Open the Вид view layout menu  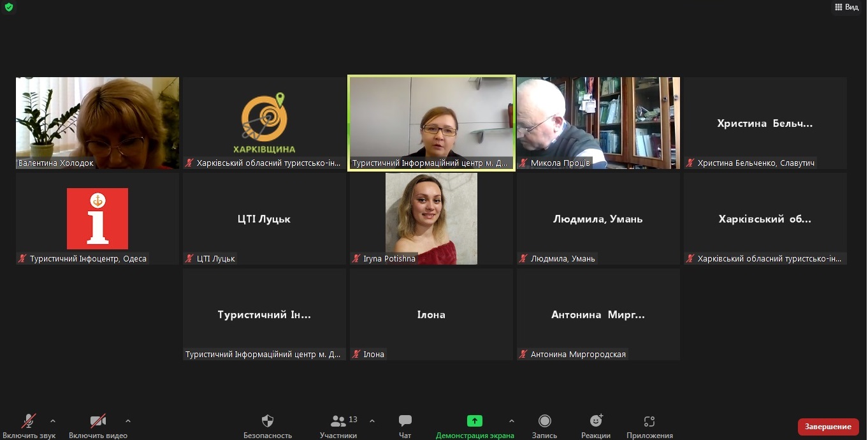pos(846,7)
